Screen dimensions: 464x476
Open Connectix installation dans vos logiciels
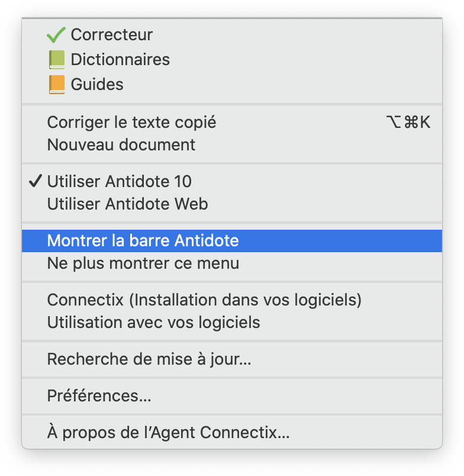click(x=204, y=300)
